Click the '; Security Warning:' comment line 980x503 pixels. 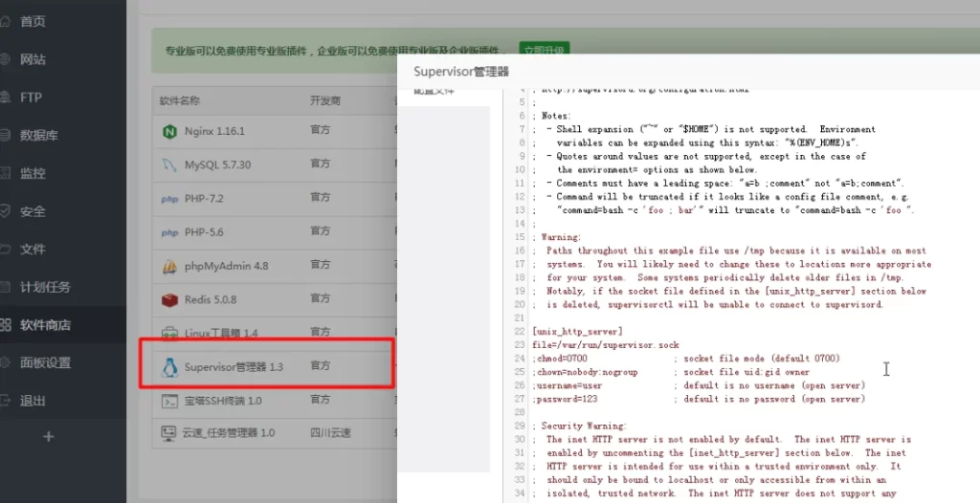[579, 426]
